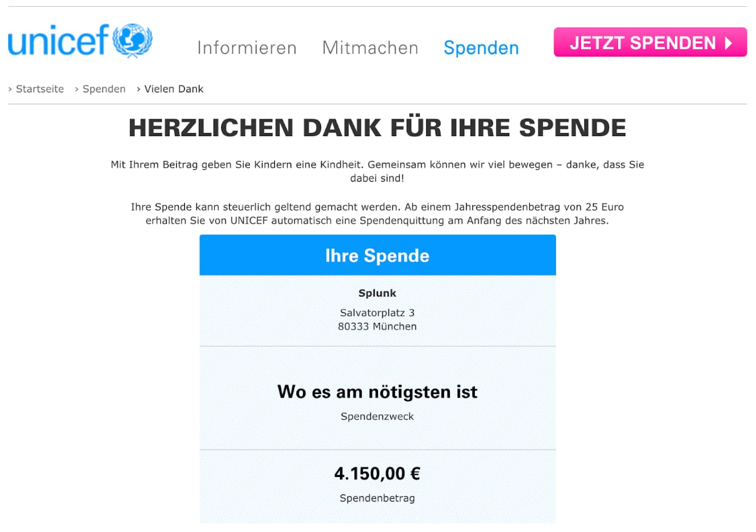Click the Salvatorplatz 3 address line
Viewport: 756px width, 532px height.
[x=377, y=312]
